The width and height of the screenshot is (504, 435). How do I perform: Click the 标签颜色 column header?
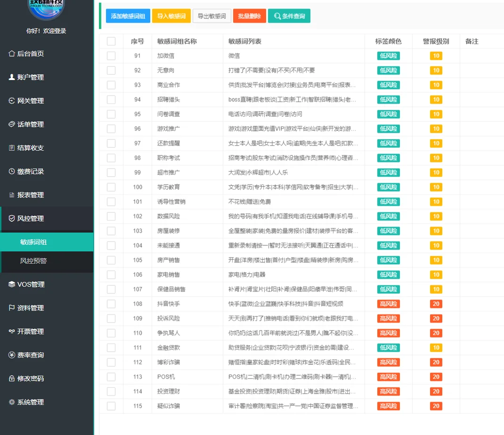coord(388,41)
